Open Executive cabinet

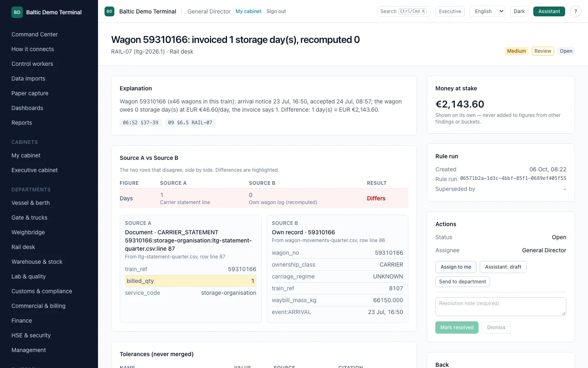pos(35,170)
